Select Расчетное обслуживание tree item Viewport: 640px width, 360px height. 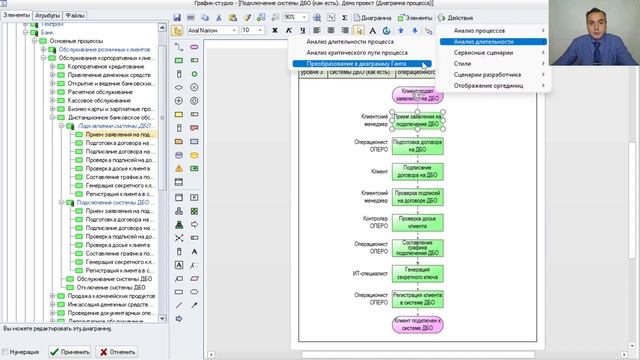pos(100,92)
